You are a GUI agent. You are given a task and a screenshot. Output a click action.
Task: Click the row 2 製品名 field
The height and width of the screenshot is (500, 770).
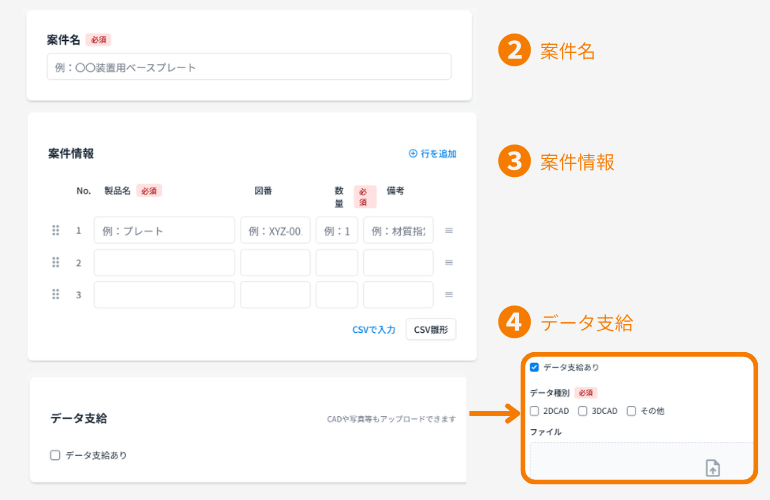[165, 262]
